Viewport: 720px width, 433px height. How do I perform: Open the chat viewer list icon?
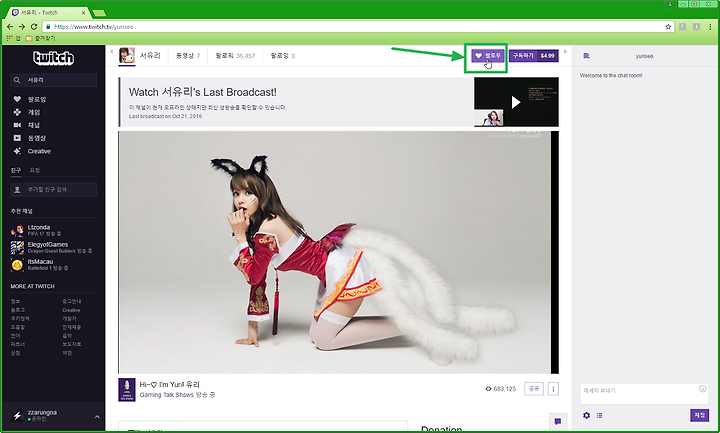599,415
